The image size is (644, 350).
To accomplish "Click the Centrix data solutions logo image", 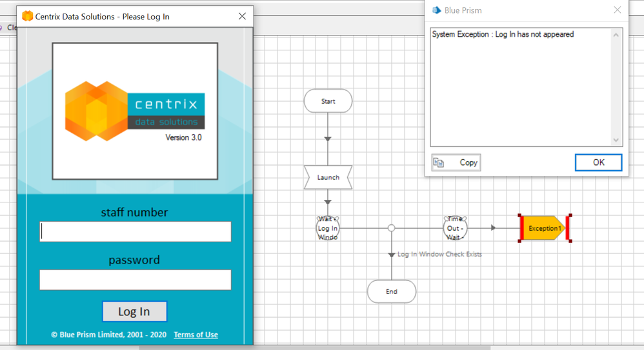I will 135,112.
